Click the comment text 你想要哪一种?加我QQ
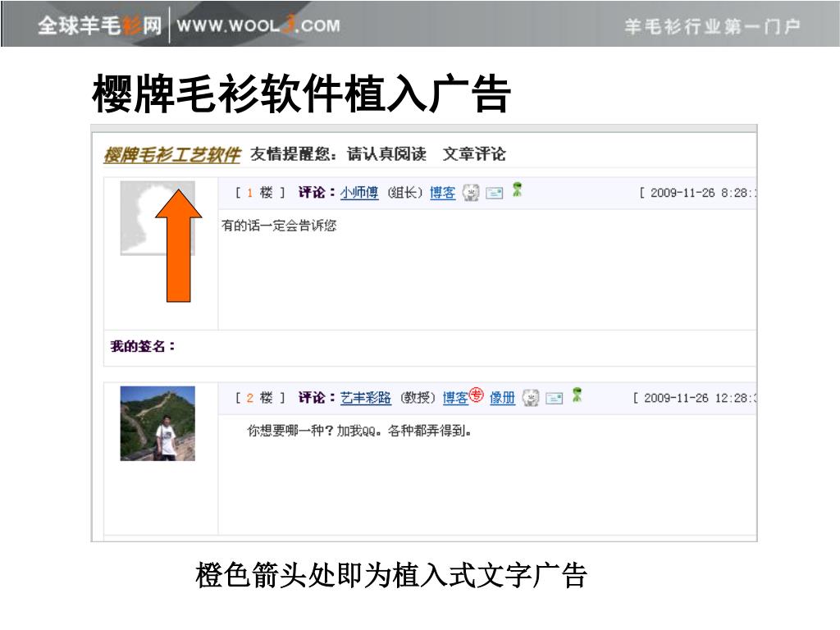 tap(359, 431)
